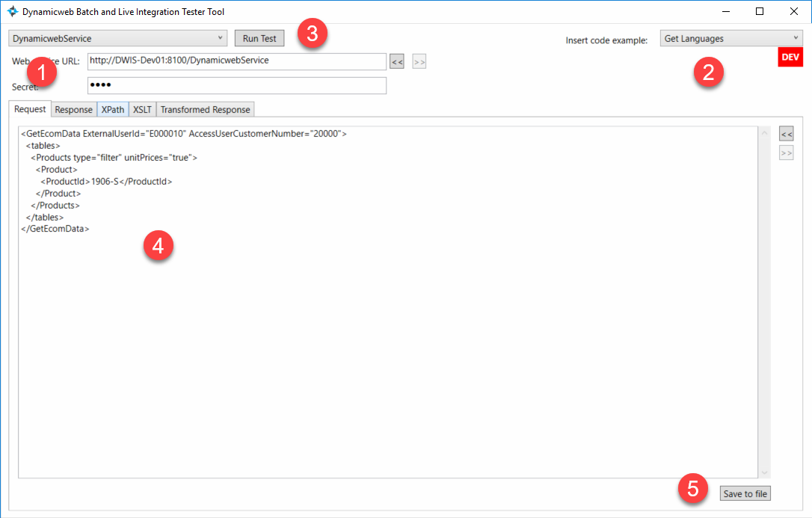
Task: Click into the Secret password field
Action: pos(236,86)
